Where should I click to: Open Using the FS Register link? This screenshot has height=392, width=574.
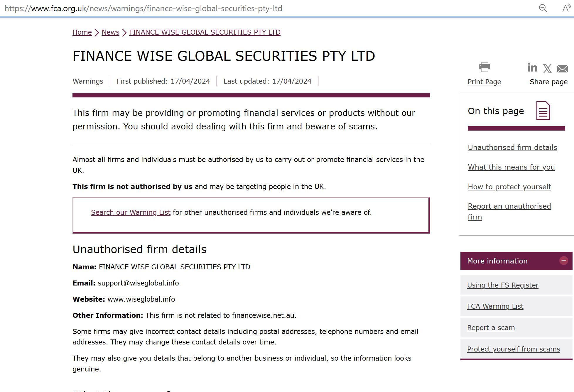tap(503, 285)
